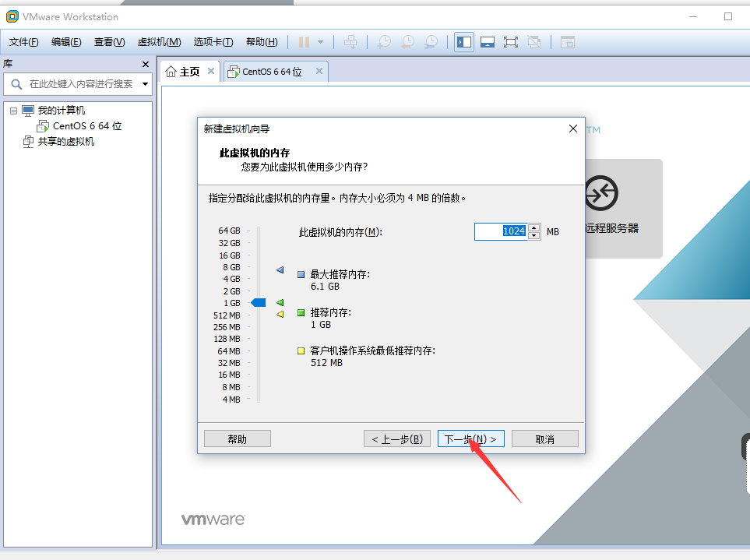This screenshot has width=750, height=560.
Task: Click the manage snapshots toolbar icon
Action: (431, 42)
